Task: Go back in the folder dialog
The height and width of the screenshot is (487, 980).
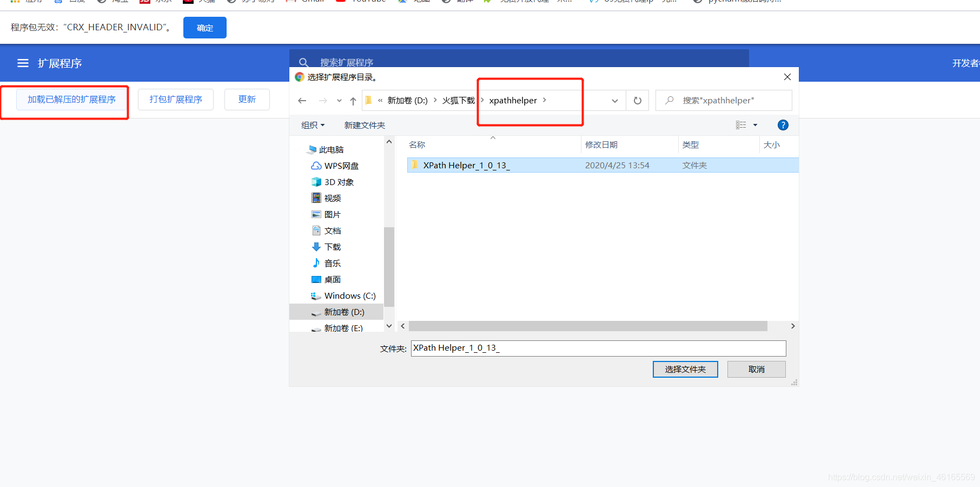Action: point(302,101)
